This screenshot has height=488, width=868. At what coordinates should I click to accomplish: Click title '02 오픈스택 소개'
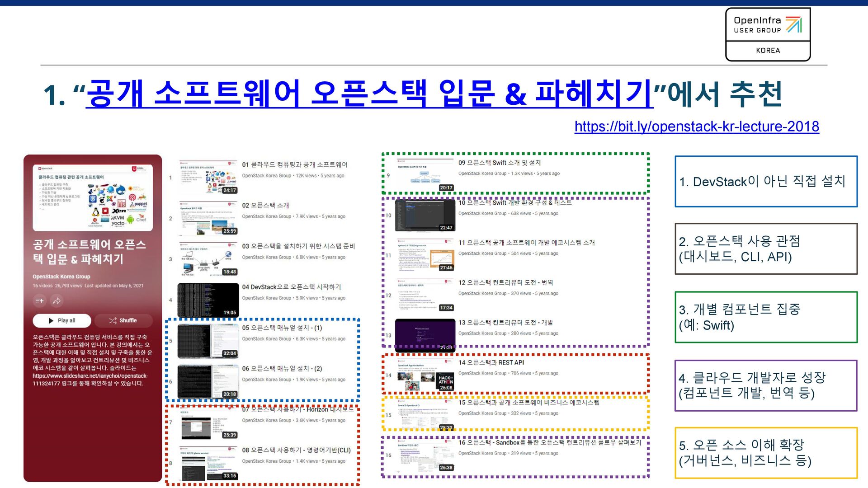265,205
